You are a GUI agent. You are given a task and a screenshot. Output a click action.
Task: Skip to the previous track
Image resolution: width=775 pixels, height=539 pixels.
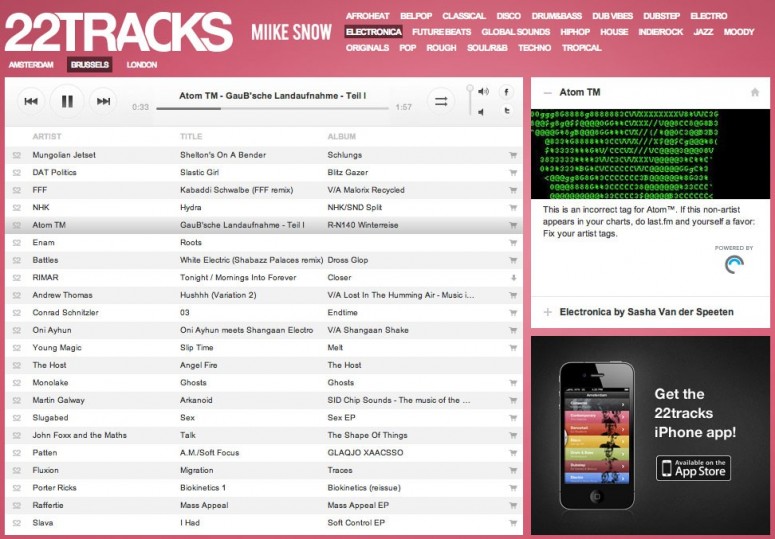31,101
